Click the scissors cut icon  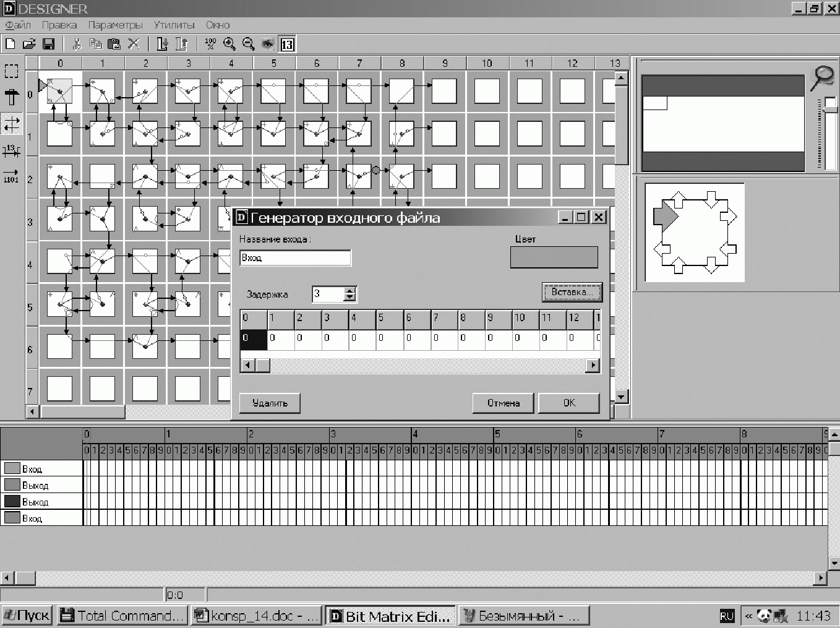pyautogui.click(x=77, y=44)
